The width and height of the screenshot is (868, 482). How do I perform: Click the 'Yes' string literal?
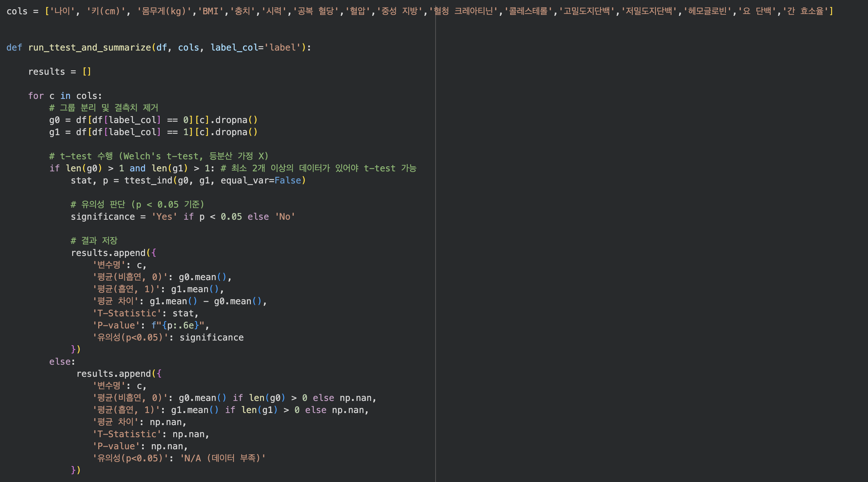(x=164, y=217)
